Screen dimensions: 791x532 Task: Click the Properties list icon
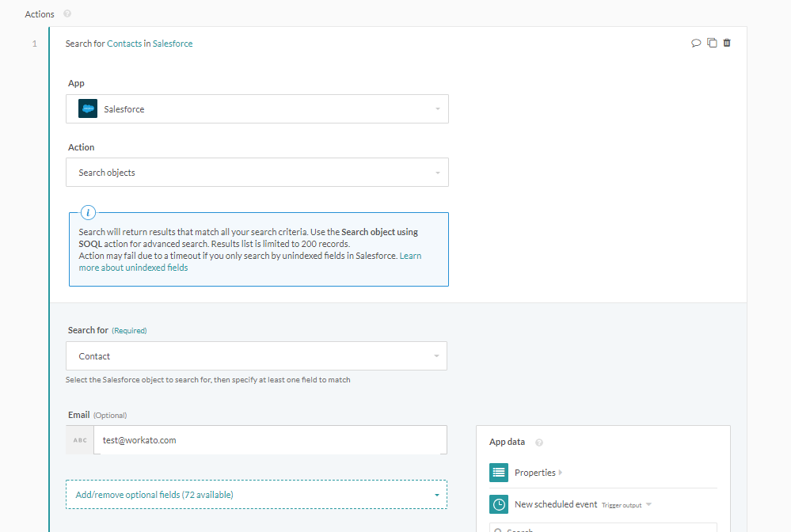498,473
